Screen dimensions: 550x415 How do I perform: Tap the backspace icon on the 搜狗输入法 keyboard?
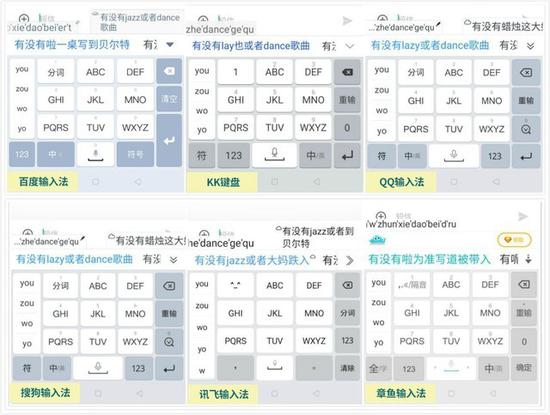(169, 286)
